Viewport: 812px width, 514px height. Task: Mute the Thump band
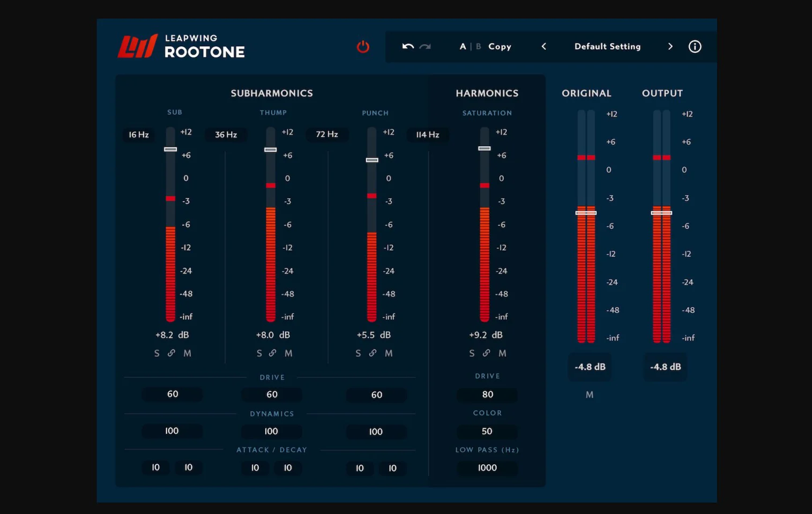tap(288, 353)
